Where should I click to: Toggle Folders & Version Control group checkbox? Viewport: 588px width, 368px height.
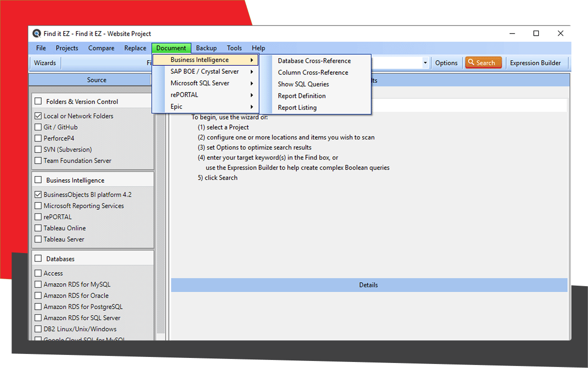point(38,101)
